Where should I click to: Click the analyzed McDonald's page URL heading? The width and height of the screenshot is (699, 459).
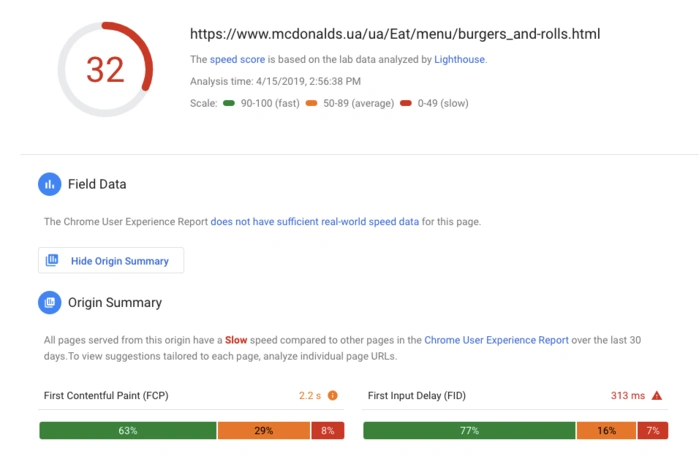point(395,34)
